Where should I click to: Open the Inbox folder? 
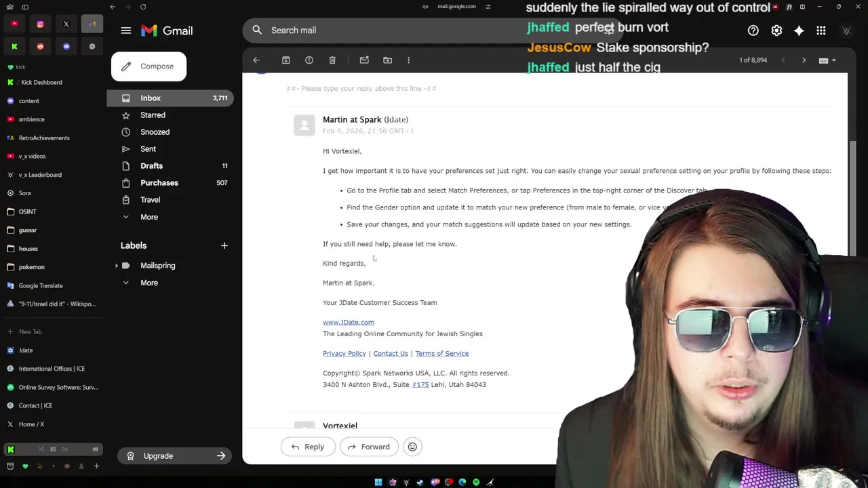tap(170, 98)
